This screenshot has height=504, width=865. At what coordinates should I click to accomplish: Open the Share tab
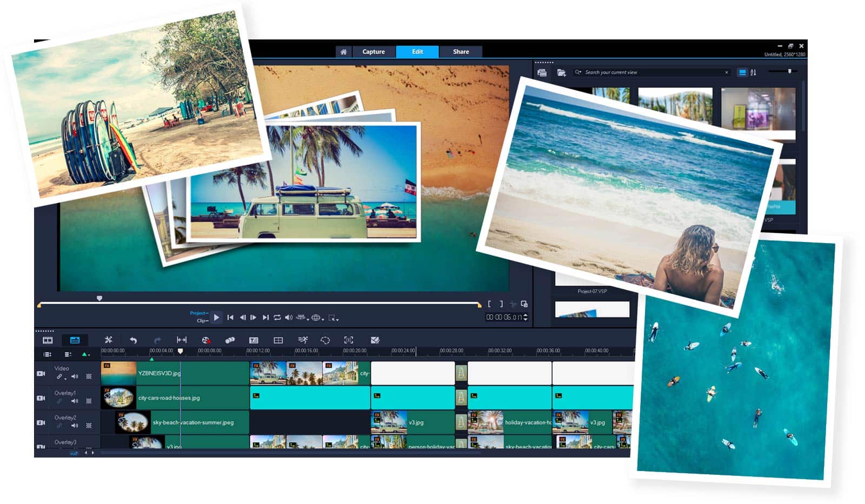pos(461,51)
